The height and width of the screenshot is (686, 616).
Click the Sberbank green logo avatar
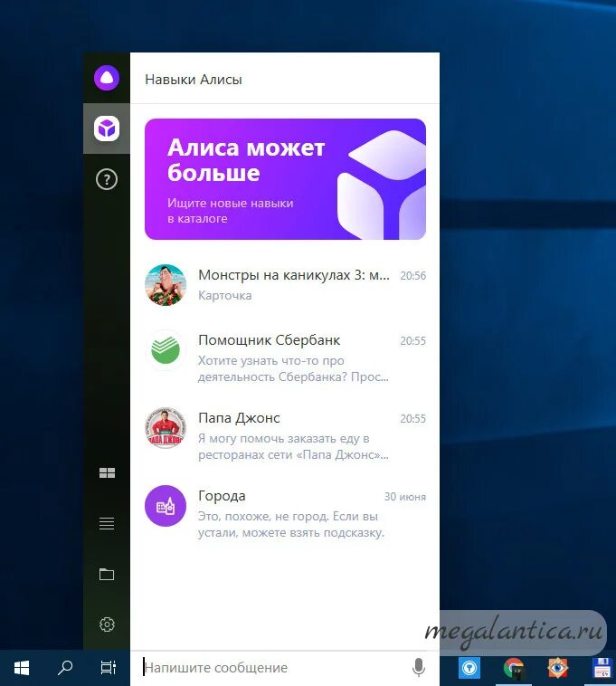pyautogui.click(x=166, y=350)
